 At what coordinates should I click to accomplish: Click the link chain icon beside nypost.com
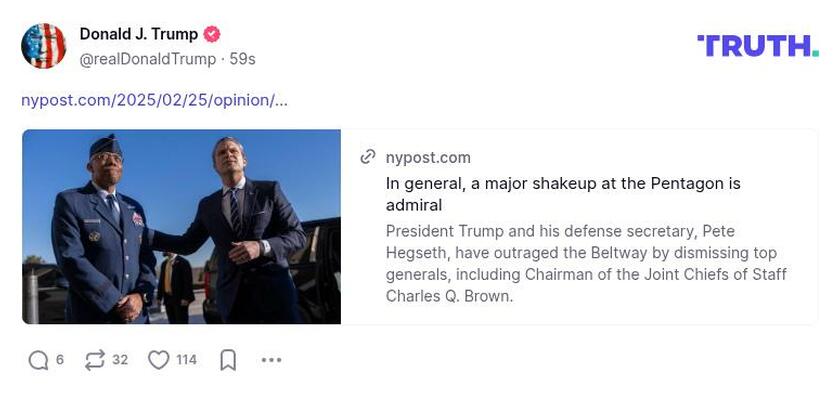pos(368,157)
